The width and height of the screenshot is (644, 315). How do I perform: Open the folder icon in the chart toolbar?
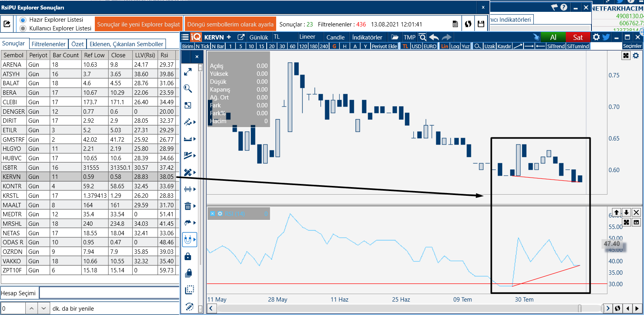point(395,37)
